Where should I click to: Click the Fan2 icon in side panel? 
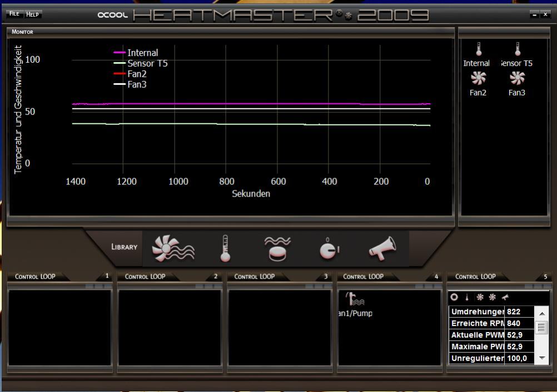[478, 78]
